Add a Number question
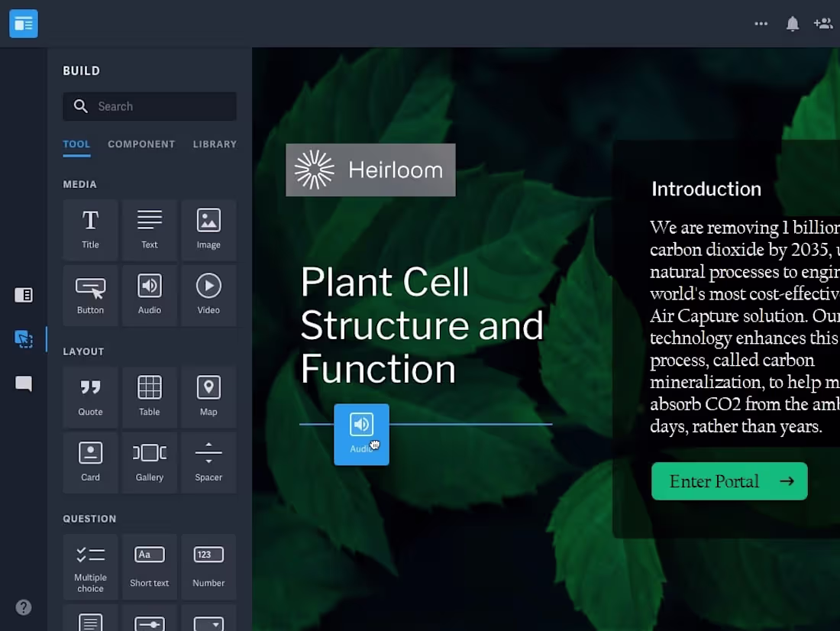 [x=208, y=567]
